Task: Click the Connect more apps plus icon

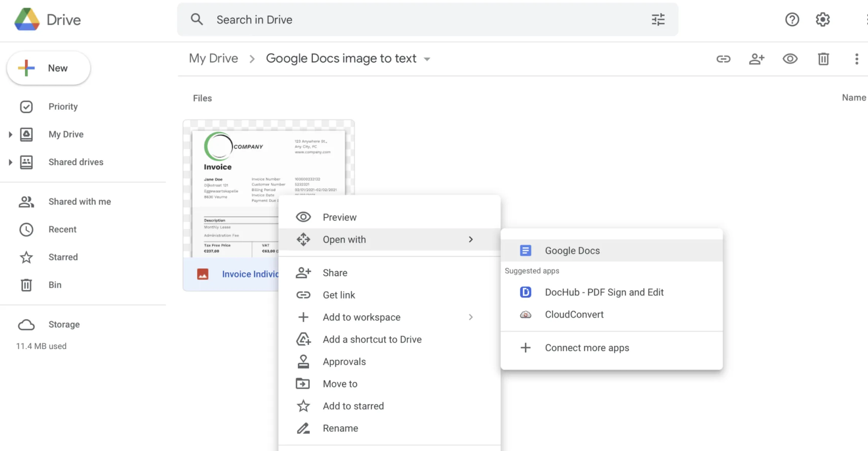Action: click(x=525, y=347)
